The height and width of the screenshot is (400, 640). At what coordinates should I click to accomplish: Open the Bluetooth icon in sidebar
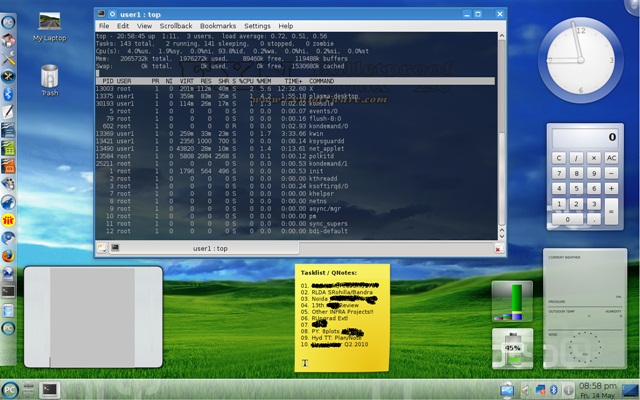click(x=8, y=94)
